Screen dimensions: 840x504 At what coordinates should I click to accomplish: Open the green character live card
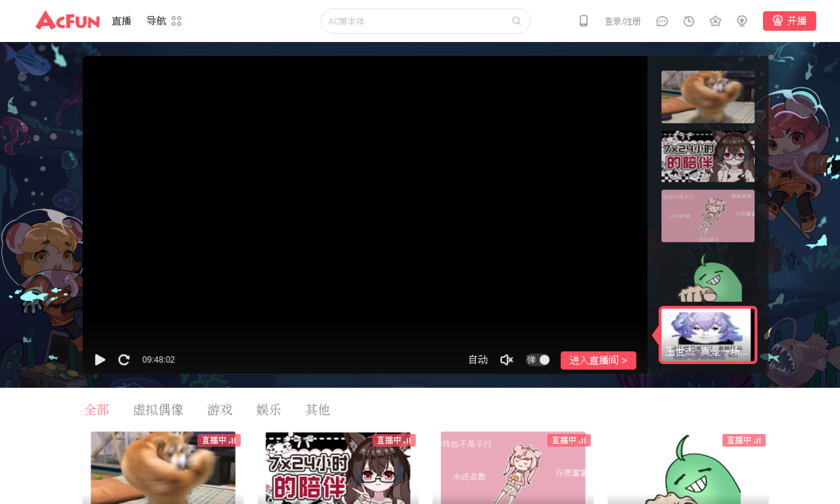tap(688, 468)
